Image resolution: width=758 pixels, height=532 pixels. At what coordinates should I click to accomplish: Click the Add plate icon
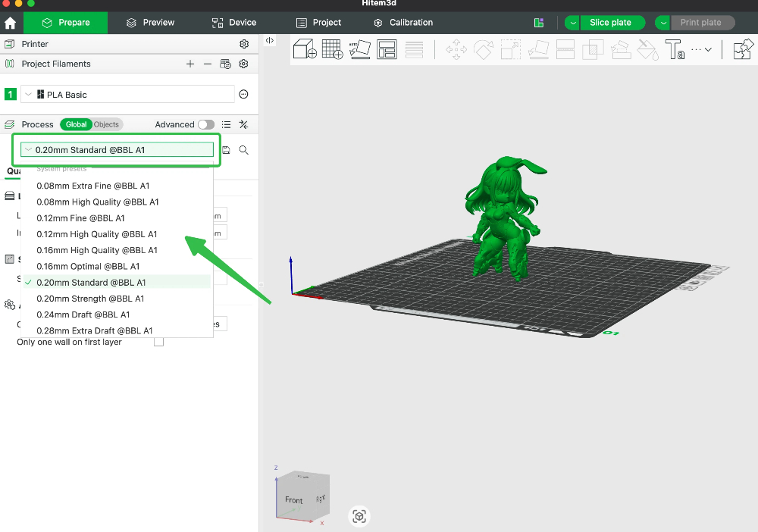(331, 49)
